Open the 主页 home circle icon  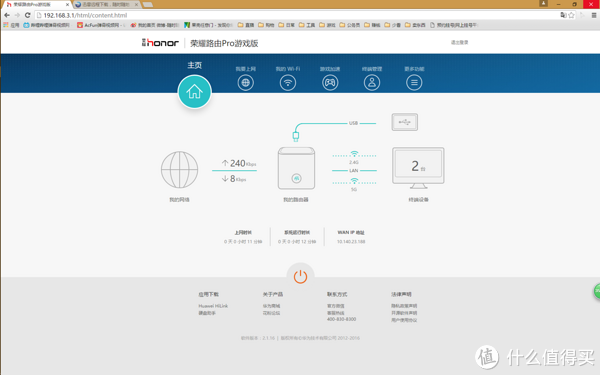194,92
